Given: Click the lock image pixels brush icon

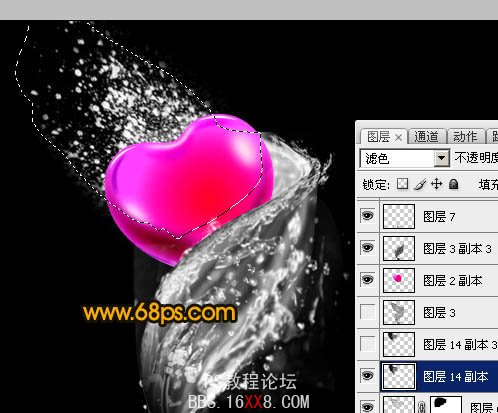Looking at the screenshot, I should point(420,184).
